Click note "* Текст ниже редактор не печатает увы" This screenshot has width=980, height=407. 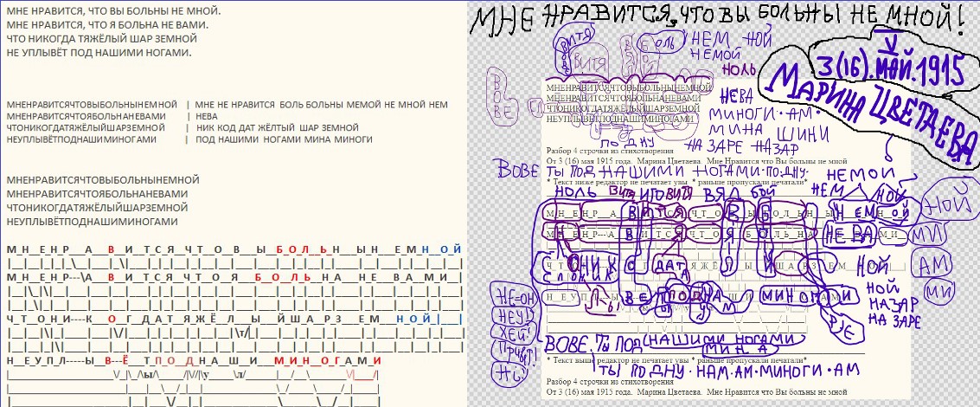[618, 182]
